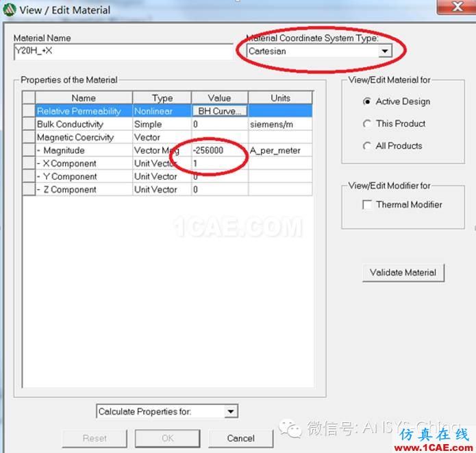
Task: Select the Bulk Conductivity row name
Action: 84,124
